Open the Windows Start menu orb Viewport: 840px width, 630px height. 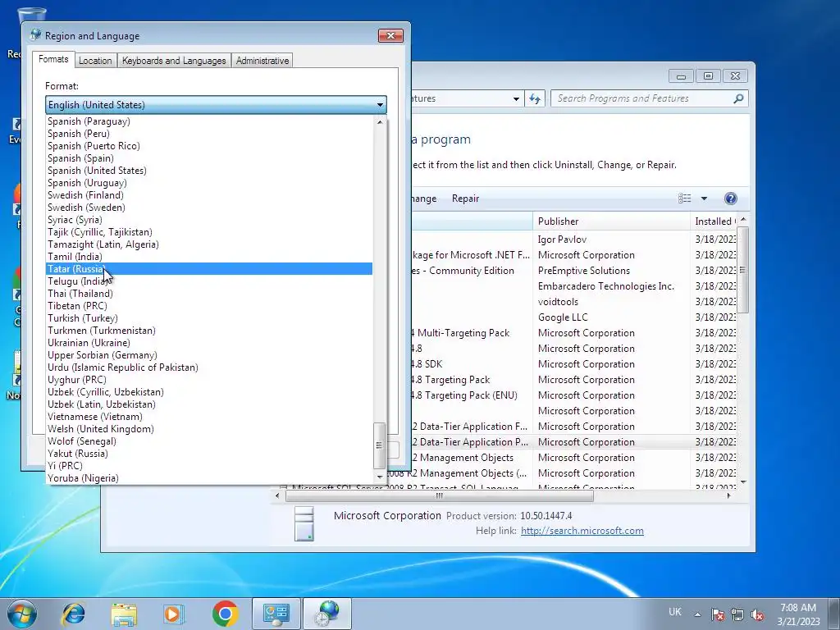pyautogui.click(x=21, y=614)
